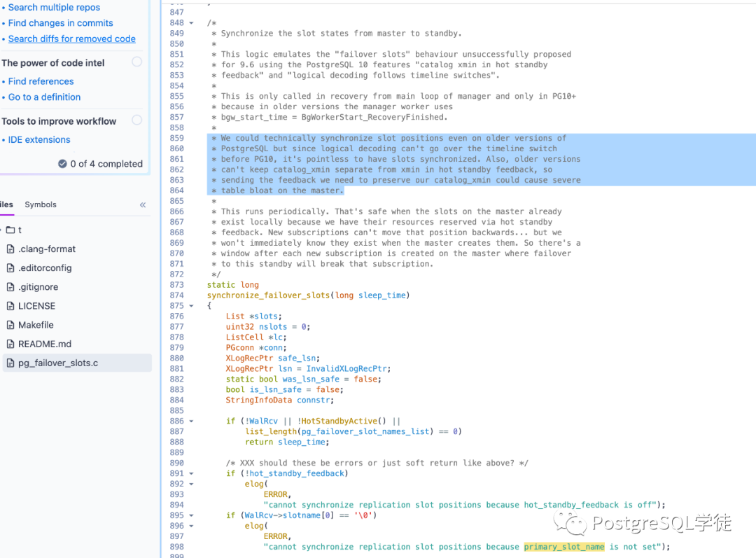Screen dimensions: 756x558
Task: Switch to the Symbols tab
Action: [41, 204]
